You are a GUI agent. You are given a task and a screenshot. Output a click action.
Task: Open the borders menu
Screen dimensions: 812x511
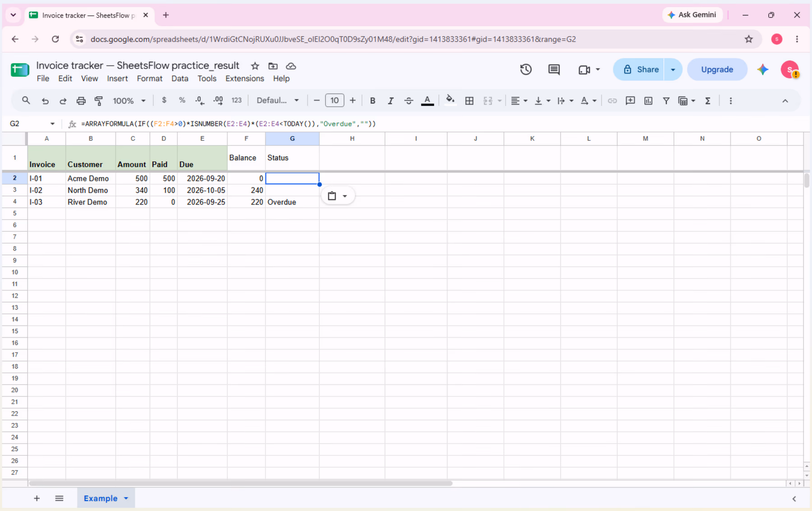tap(469, 101)
